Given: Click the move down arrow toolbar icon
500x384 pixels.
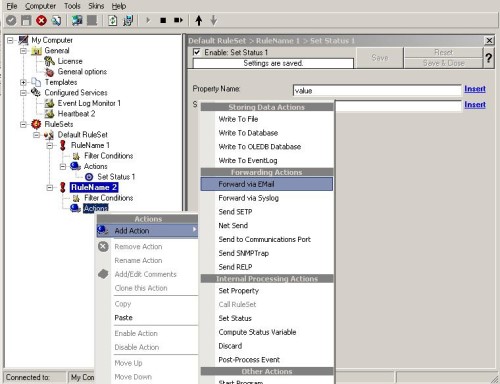Looking at the screenshot, I should point(214,20).
